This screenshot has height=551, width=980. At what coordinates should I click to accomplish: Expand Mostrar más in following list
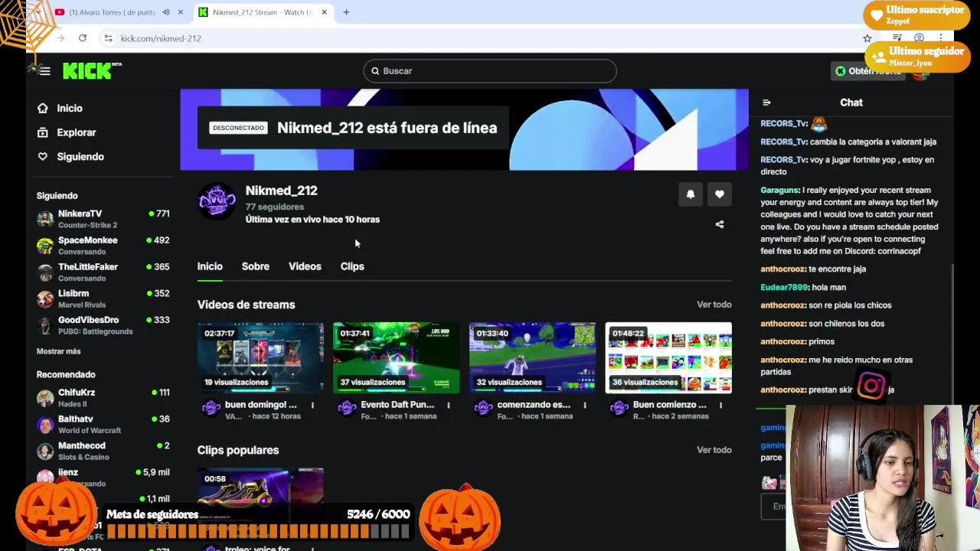[59, 351]
